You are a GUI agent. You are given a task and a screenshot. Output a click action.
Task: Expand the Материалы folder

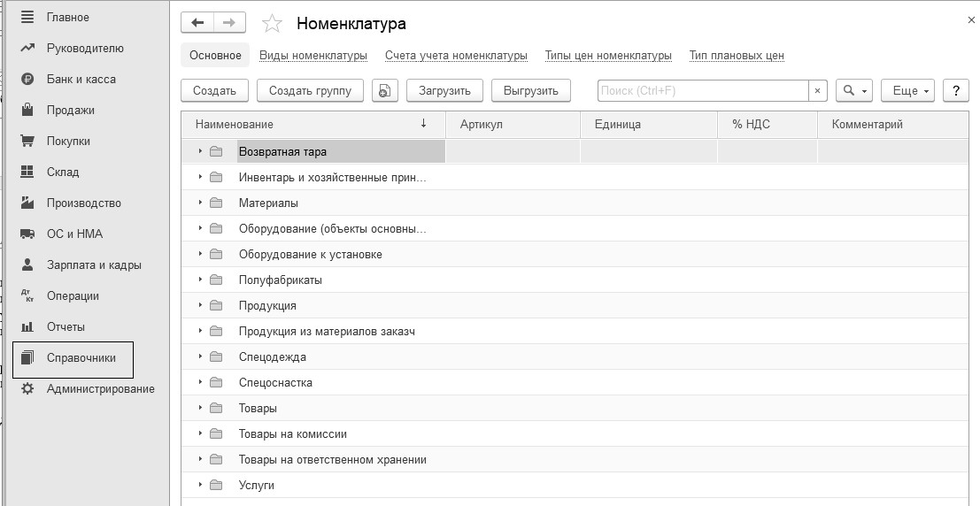click(201, 203)
